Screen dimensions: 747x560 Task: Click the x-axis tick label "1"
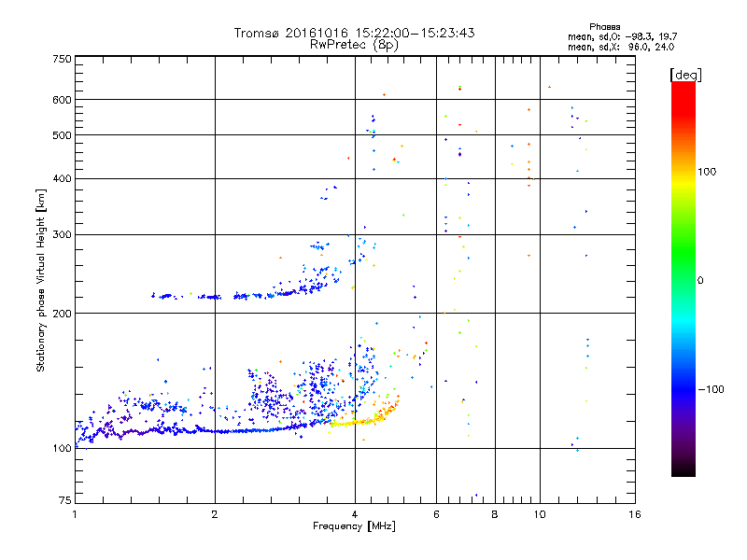[x=75, y=514]
